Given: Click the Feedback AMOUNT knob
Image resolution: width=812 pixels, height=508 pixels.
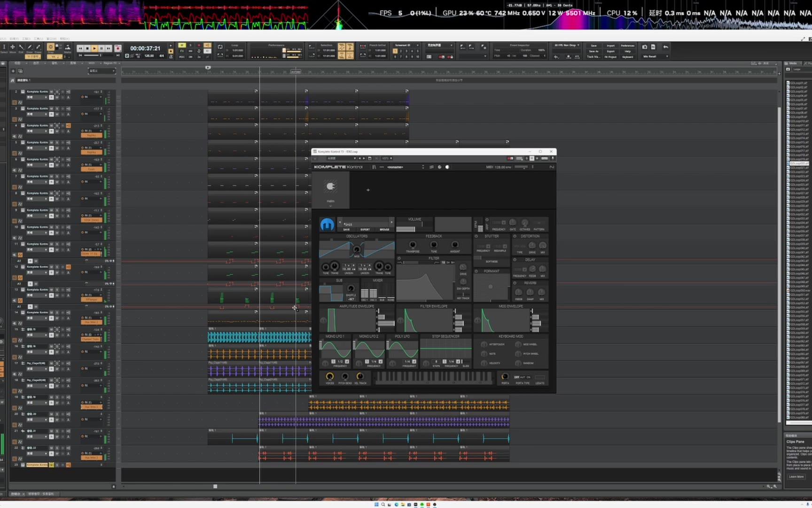Looking at the screenshot, I should [x=455, y=245].
